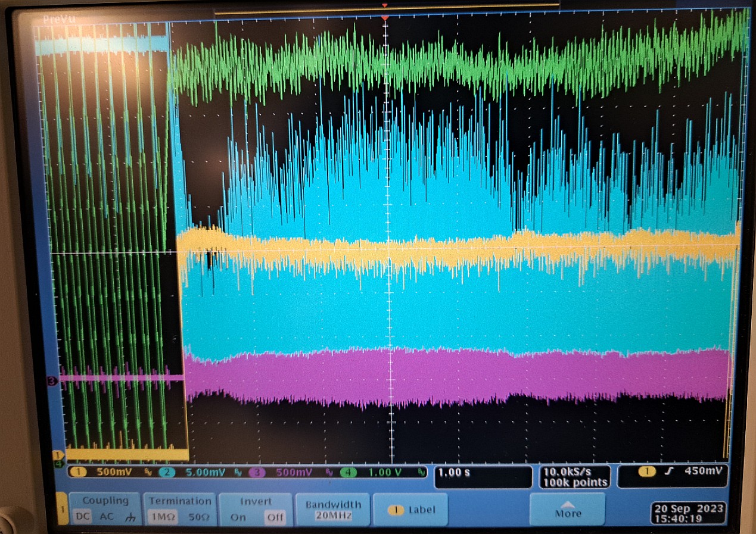Viewport: 756px width, 534px height.
Task: Set Invert to Off
Action: pos(275,517)
